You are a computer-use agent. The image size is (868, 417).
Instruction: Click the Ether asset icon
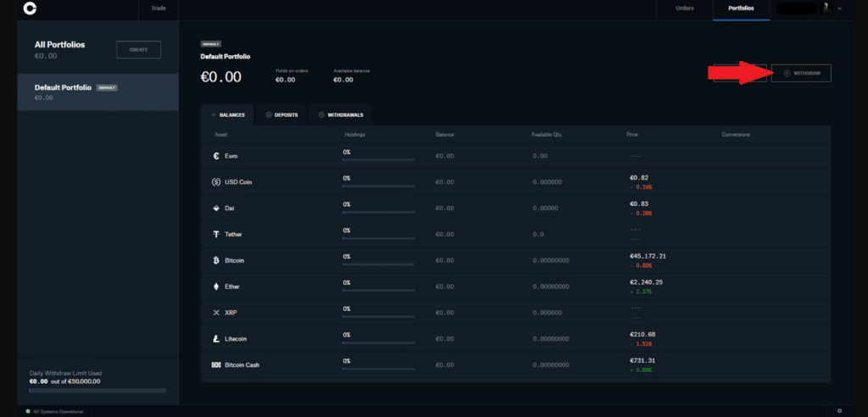[216, 286]
